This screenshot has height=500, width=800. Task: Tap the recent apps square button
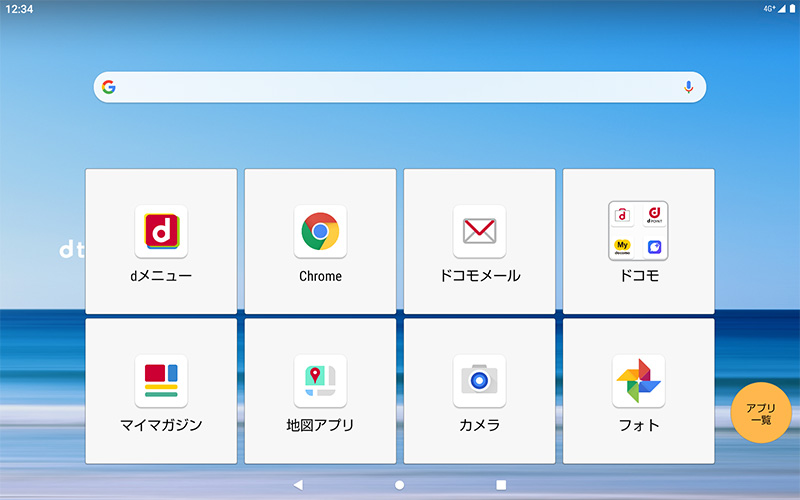[501, 485]
